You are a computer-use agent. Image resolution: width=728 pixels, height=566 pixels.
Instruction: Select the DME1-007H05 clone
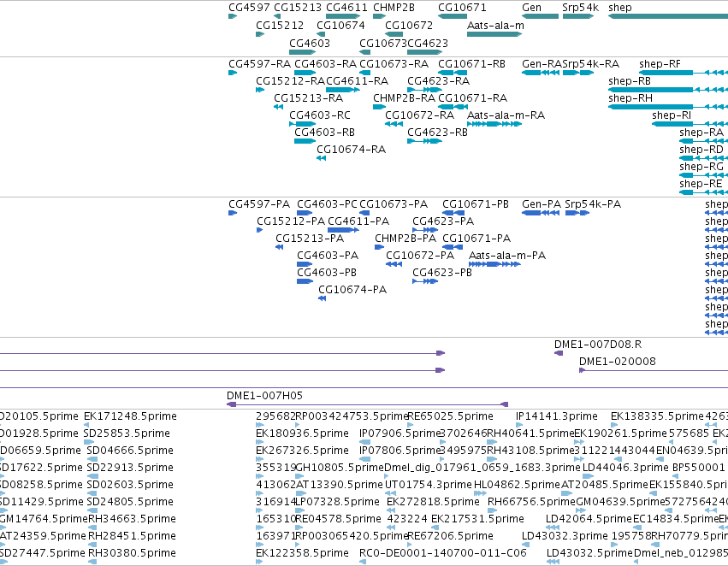[x=367, y=404]
